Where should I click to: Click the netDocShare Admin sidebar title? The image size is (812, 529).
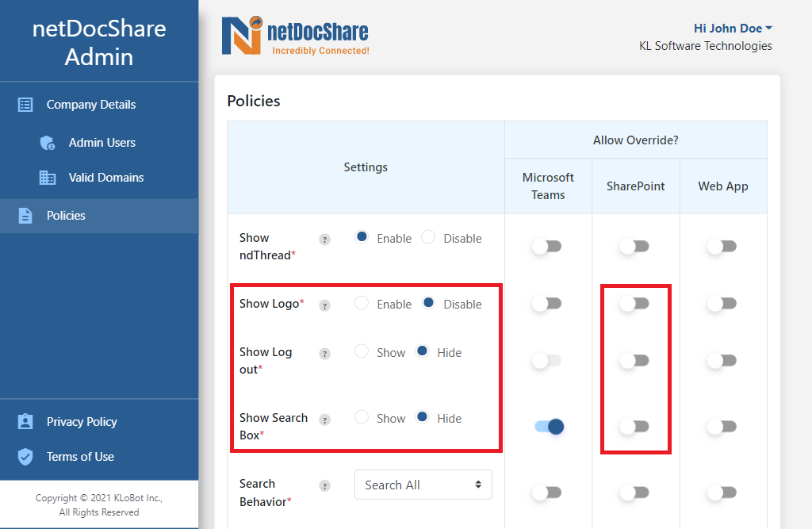99,43
